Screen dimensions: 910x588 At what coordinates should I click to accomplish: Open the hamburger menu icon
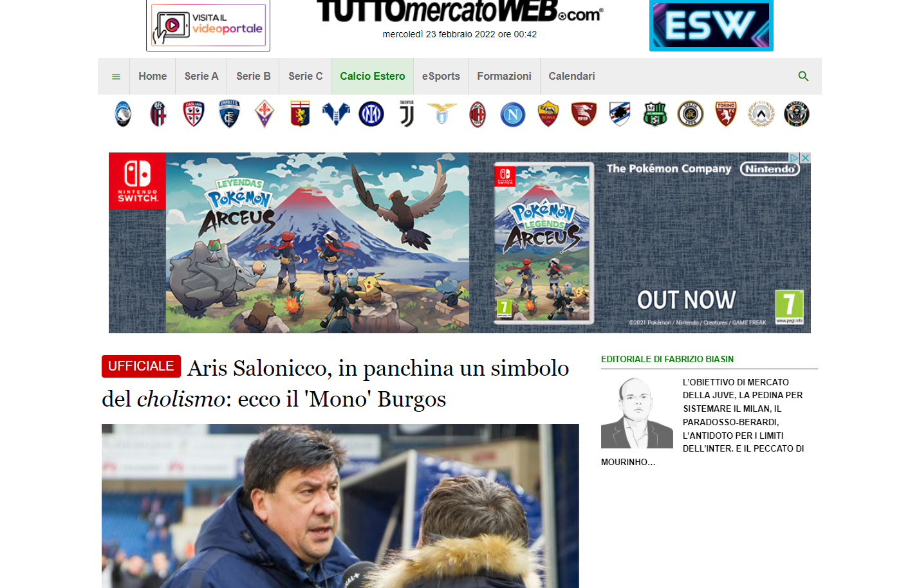(x=116, y=77)
